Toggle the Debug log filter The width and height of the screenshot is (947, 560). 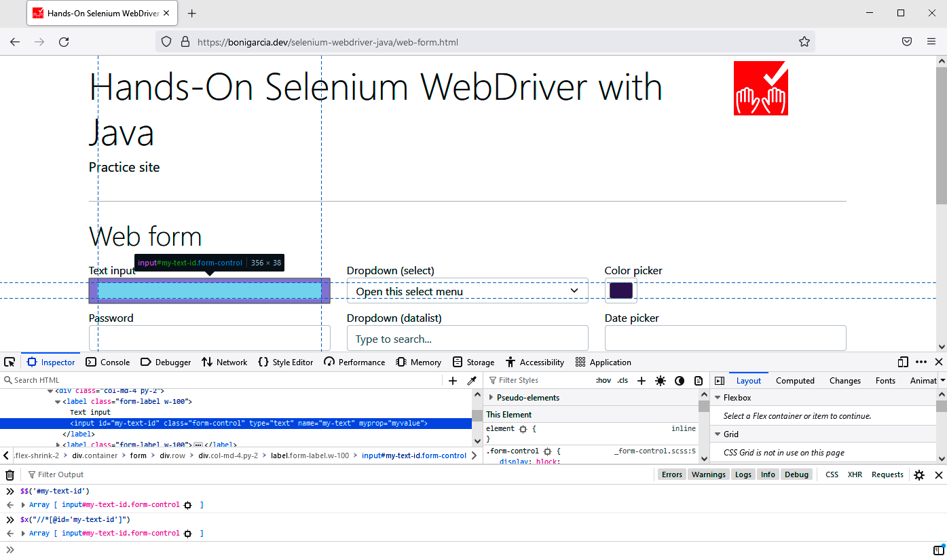(796, 474)
